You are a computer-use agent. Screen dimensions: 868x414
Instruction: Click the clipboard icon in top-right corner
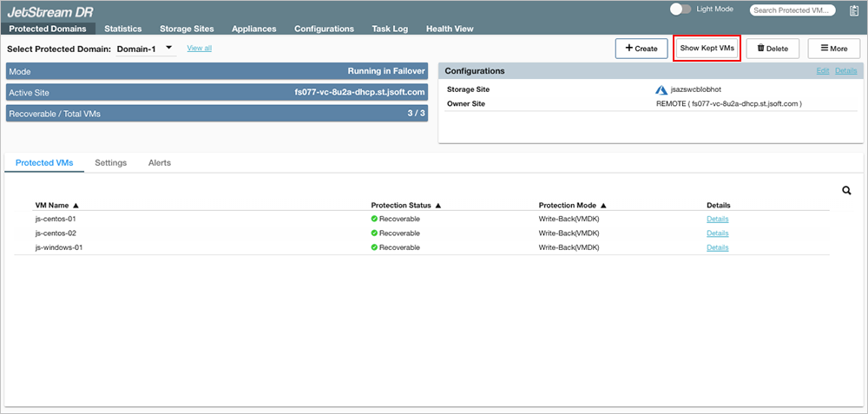[854, 10]
